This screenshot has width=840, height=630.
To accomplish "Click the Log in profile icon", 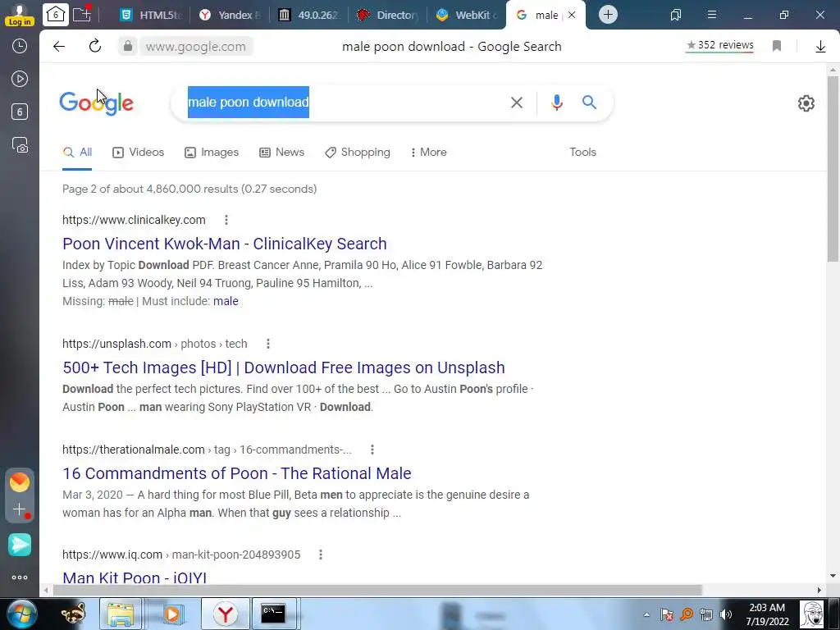I will [20, 15].
